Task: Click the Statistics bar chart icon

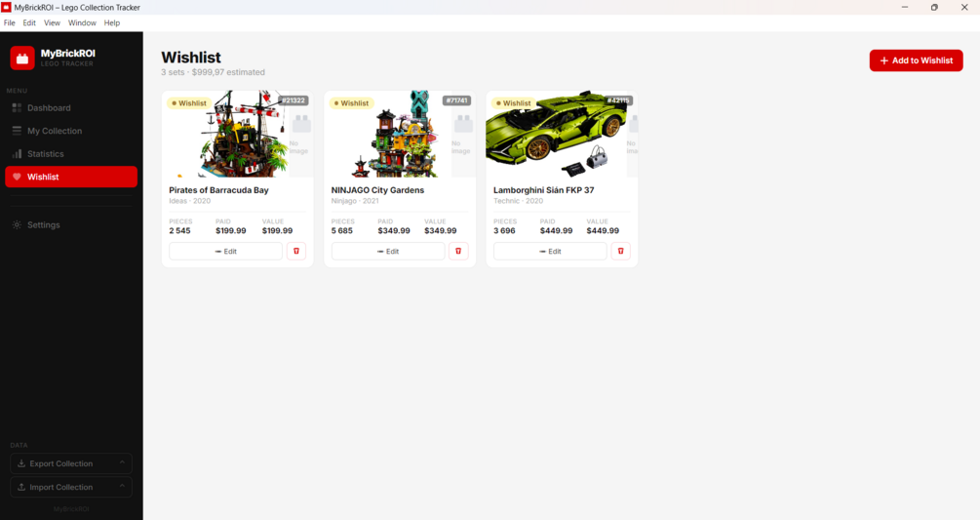Action: pyautogui.click(x=17, y=154)
